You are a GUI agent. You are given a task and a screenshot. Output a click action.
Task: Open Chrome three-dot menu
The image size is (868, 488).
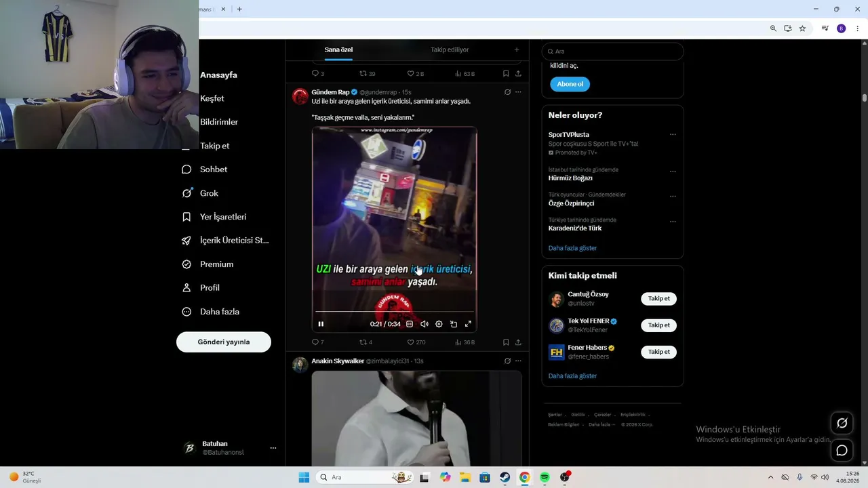(858, 28)
